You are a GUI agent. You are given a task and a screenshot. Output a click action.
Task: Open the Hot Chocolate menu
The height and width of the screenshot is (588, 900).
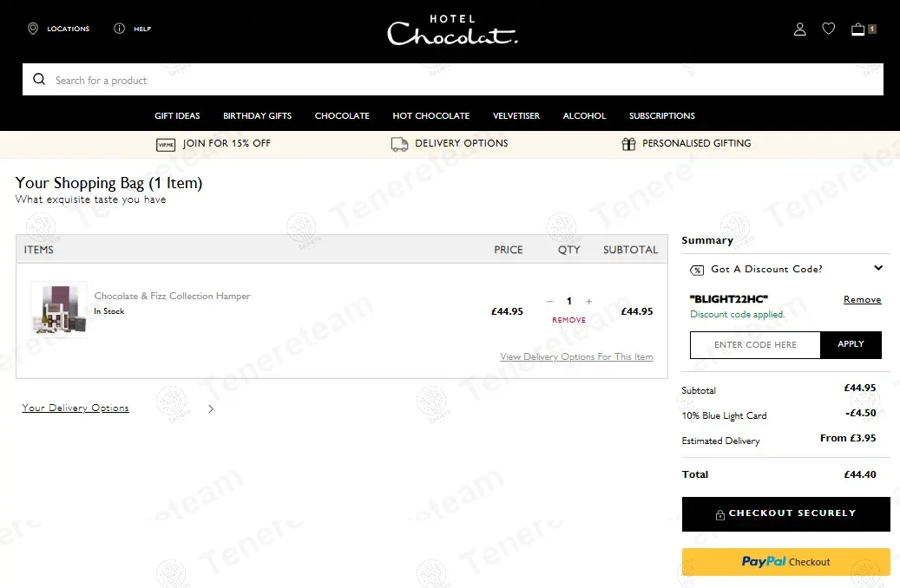430,116
